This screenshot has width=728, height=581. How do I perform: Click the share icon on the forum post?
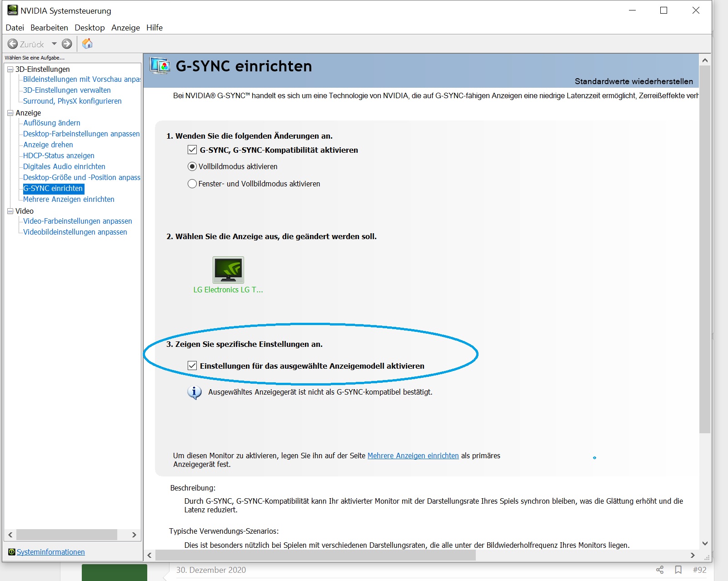(660, 570)
